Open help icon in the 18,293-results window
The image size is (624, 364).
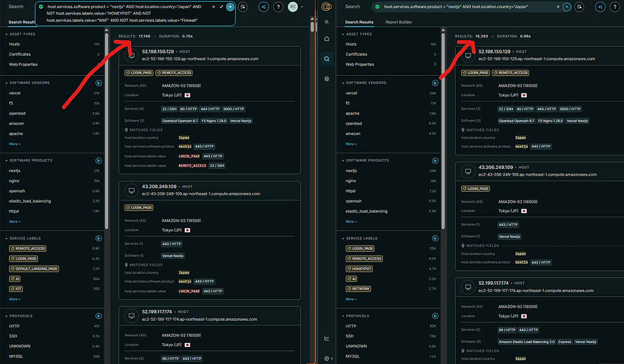click(x=615, y=7)
